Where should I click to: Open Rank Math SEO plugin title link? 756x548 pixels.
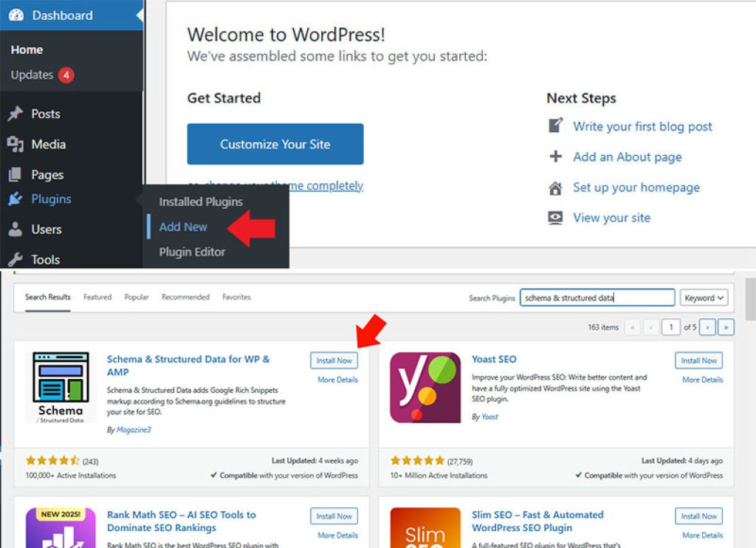click(x=182, y=521)
